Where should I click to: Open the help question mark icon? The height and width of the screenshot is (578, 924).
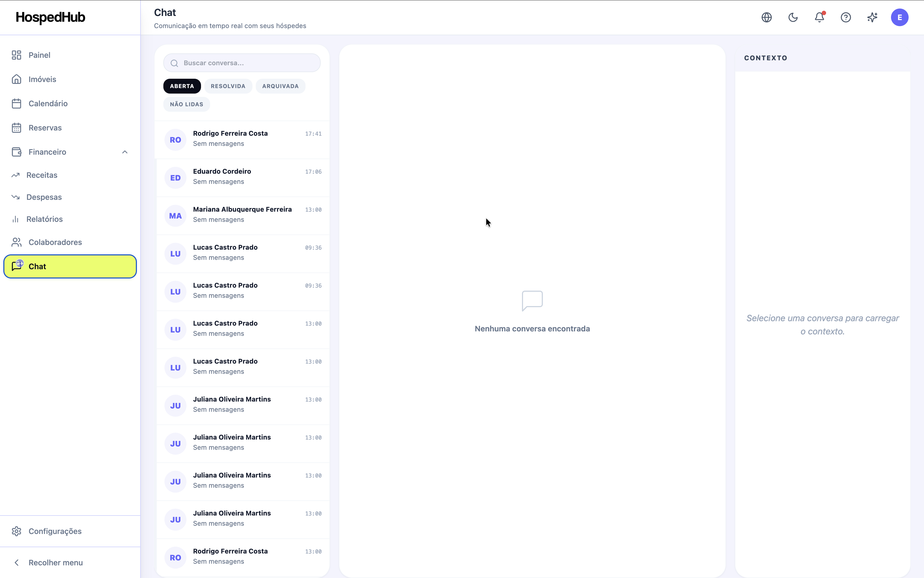846,17
